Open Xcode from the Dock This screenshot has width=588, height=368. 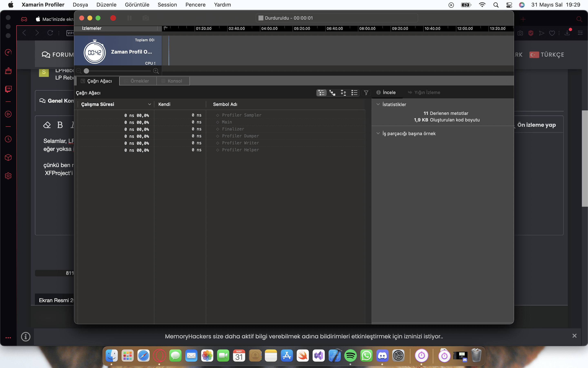[x=335, y=356]
